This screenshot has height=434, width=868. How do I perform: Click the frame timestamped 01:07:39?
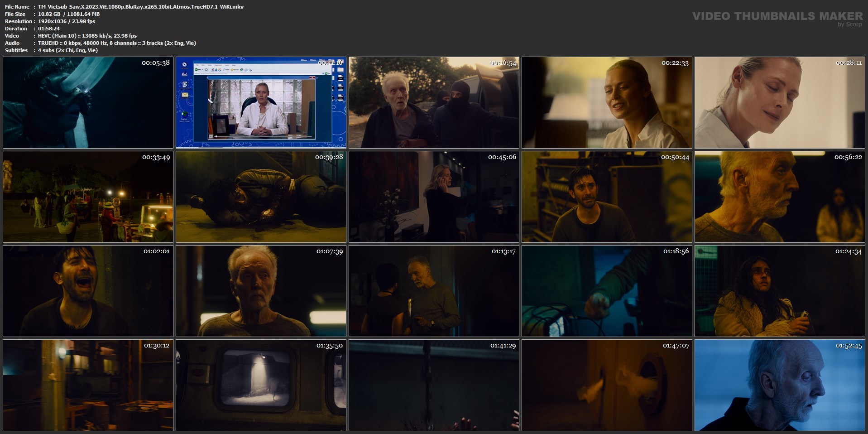tap(261, 291)
